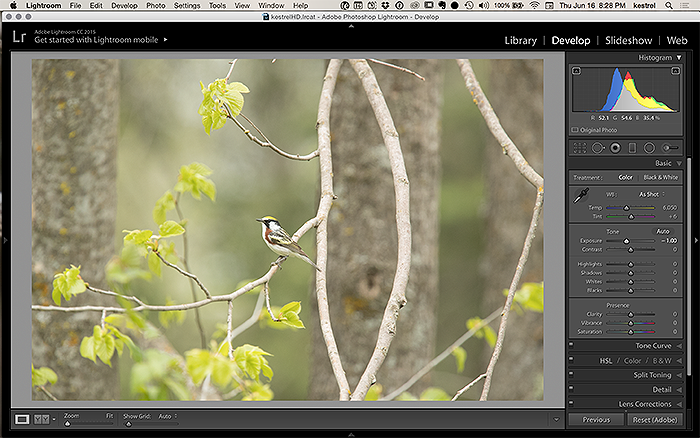Screen dimensions: 700x438
Task: Click Zoom Fit label in toolbar
Action: pos(109,416)
